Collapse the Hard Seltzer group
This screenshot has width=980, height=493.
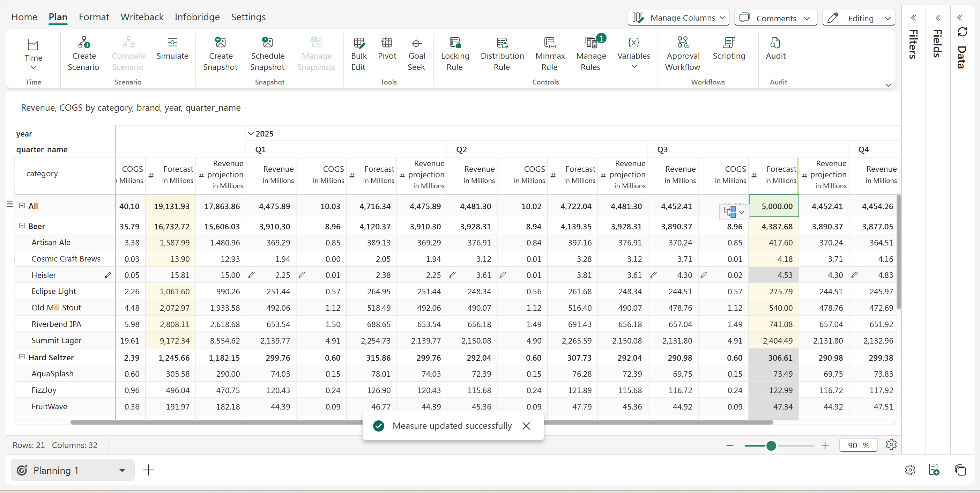click(22, 357)
